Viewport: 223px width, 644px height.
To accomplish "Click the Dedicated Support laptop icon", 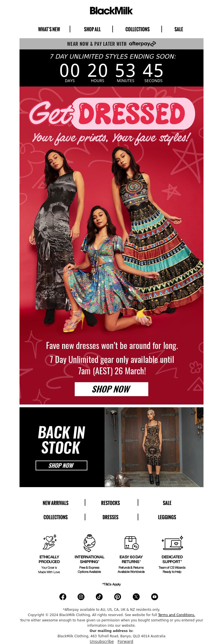I will (172, 543).
